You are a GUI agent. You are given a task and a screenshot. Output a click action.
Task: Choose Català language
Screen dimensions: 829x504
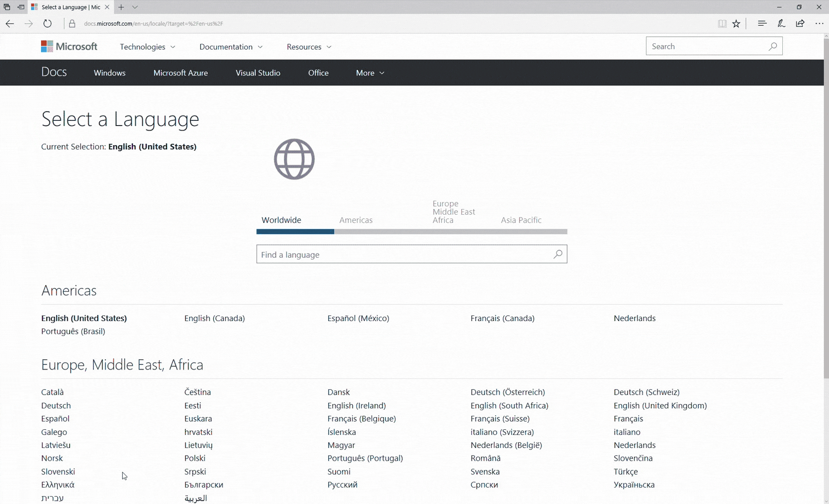pos(52,392)
